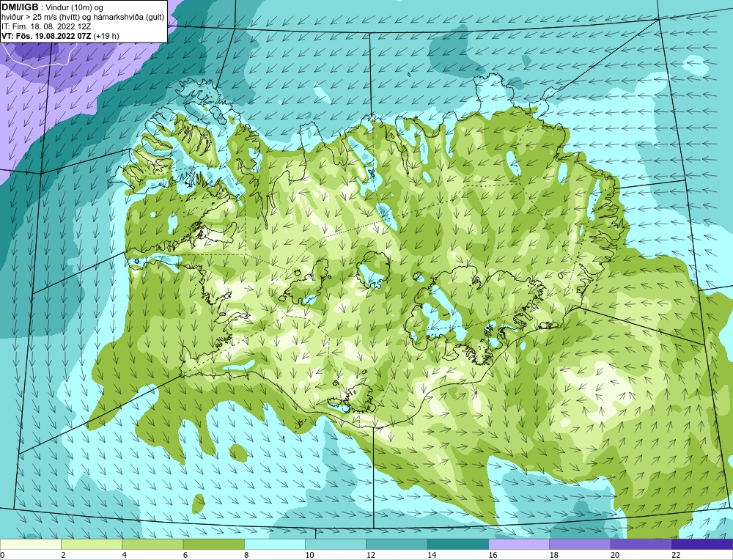Click the 'IT: Fim. 18. 08. 2022 12Z' line

pos(48,26)
